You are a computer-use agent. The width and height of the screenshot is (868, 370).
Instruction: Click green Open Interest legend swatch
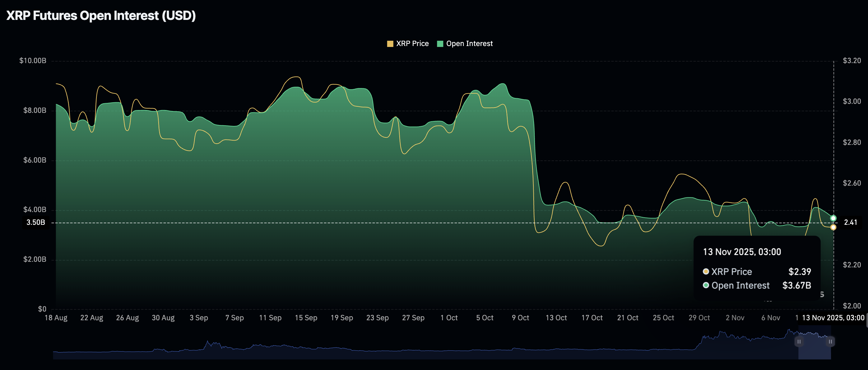(440, 44)
